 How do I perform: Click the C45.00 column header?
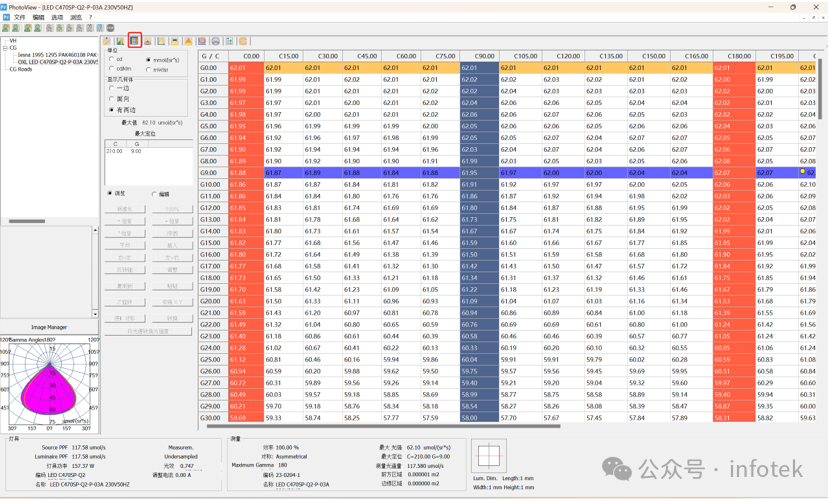coord(362,56)
